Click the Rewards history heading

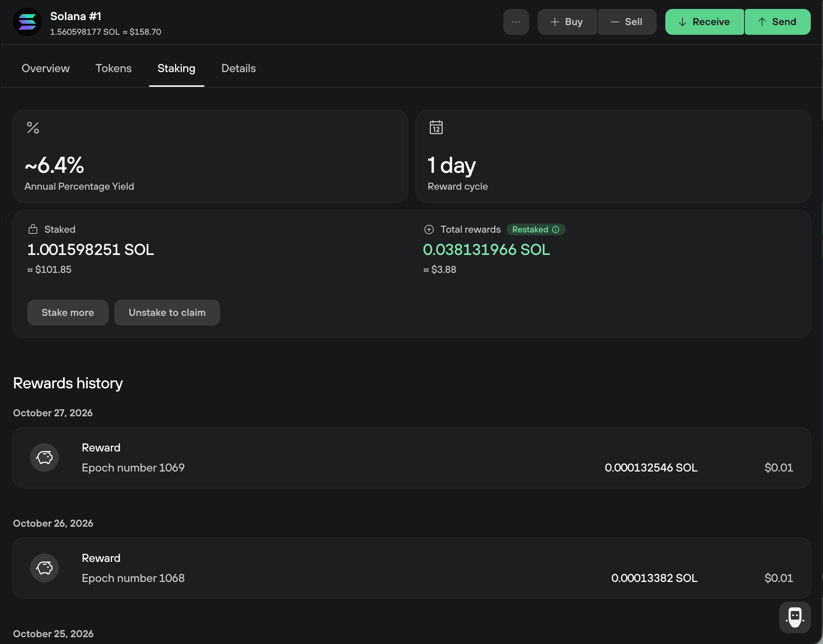pyautogui.click(x=68, y=383)
